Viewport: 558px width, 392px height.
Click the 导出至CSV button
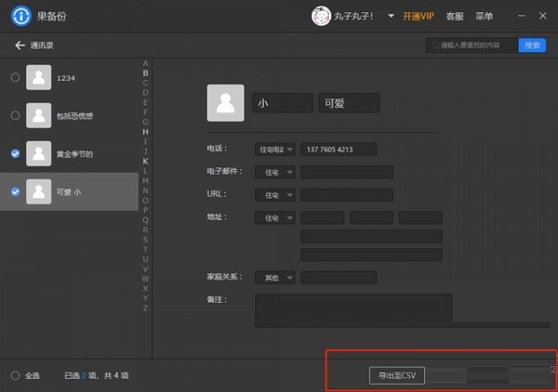(x=397, y=375)
